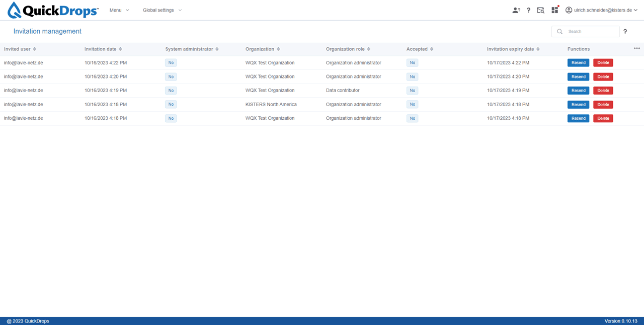The height and width of the screenshot is (325, 644).
Task: Click the help question mark in top bar
Action: pos(528,10)
